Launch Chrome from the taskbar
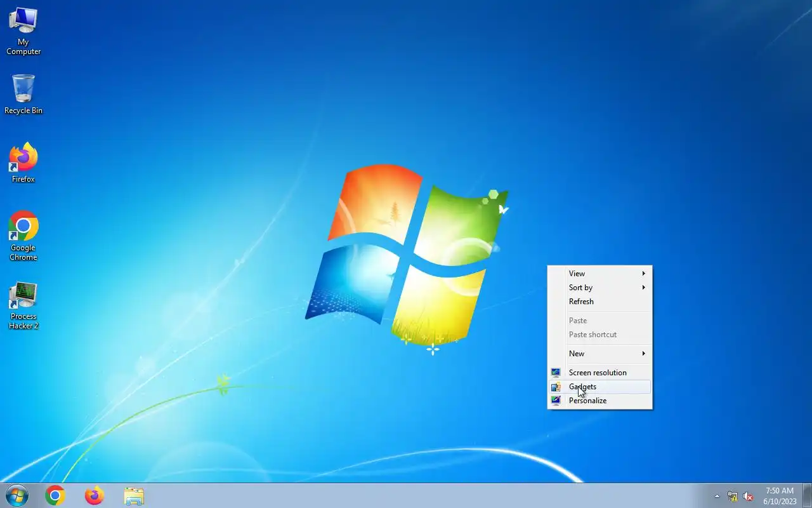Image resolution: width=812 pixels, height=508 pixels. 55,495
